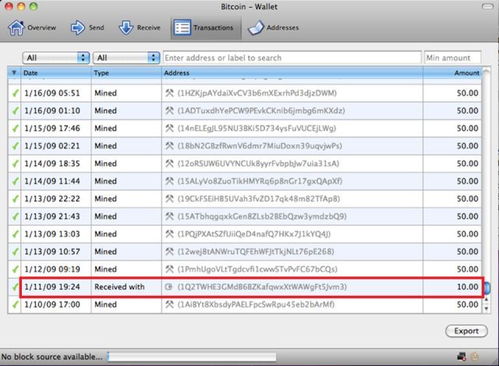The height and width of the screenshot is (366, 499).
Task: Select address starting 12oR5UW6UVYNCUk8yyr
Action: click(258, 164)
